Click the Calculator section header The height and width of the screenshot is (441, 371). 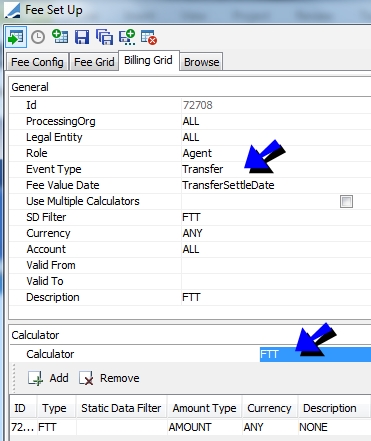click(x=35, y=335)
